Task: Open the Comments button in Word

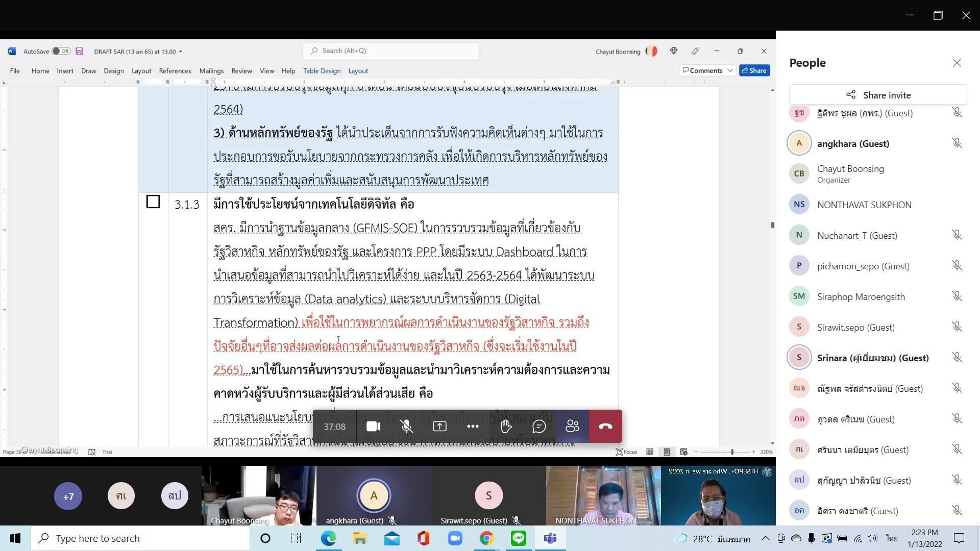Action: [x=707, y=70]
